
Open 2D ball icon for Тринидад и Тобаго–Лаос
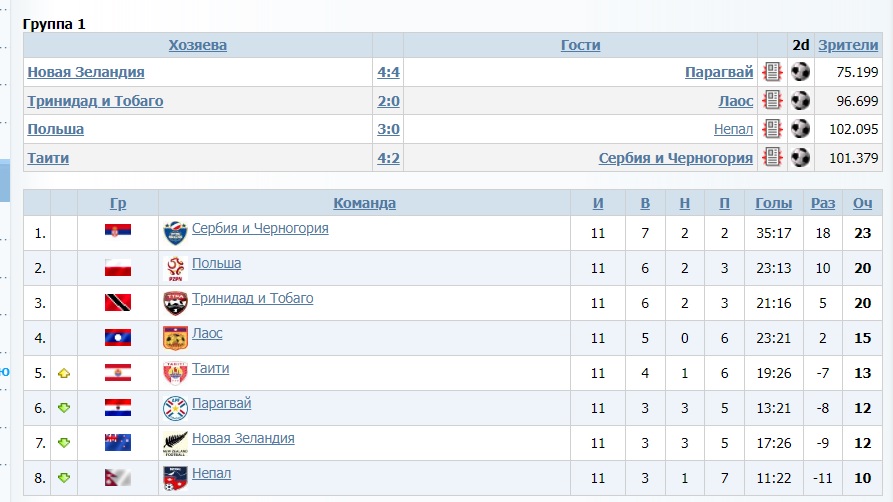(800, 100)
